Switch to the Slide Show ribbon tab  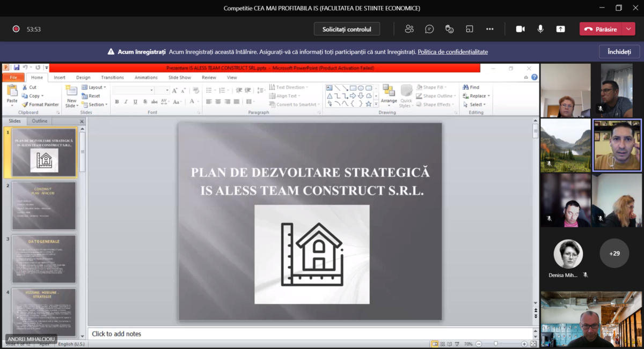click(x=179, y=78)
